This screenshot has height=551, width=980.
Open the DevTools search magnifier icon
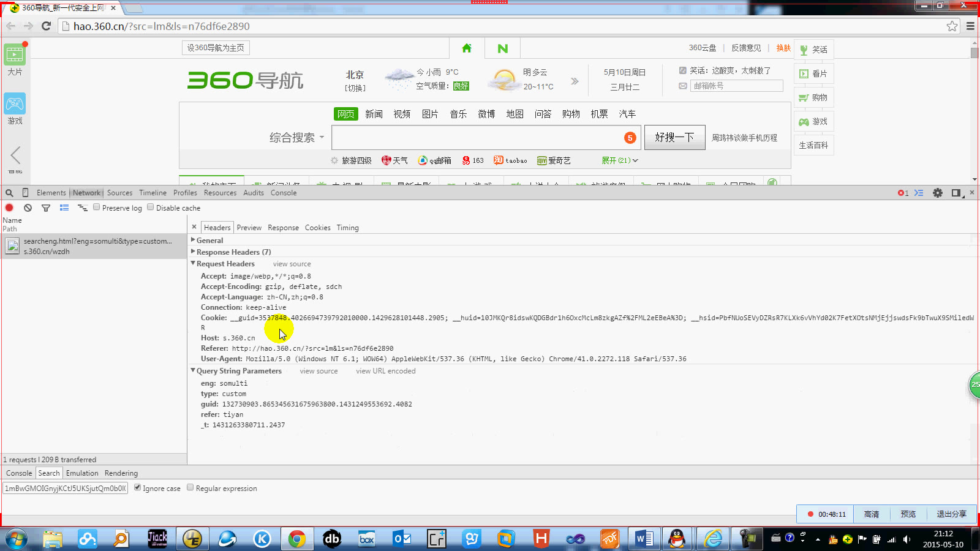point(9,193)
